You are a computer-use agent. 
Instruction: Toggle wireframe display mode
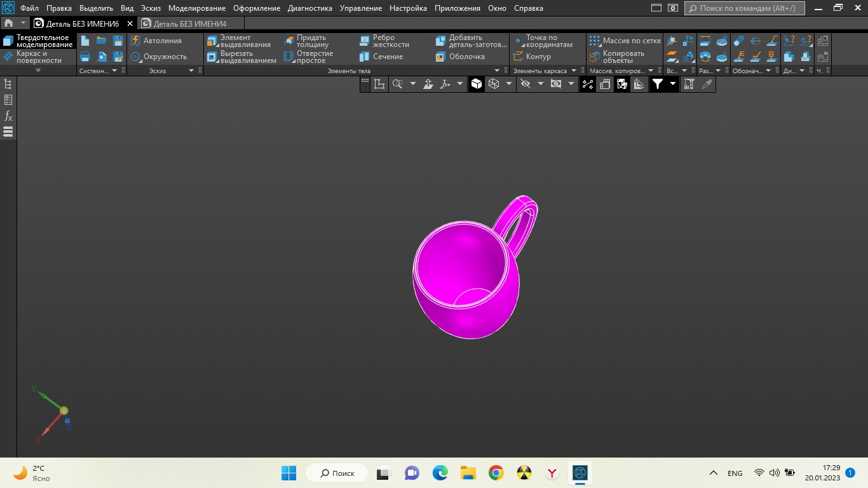493,84
